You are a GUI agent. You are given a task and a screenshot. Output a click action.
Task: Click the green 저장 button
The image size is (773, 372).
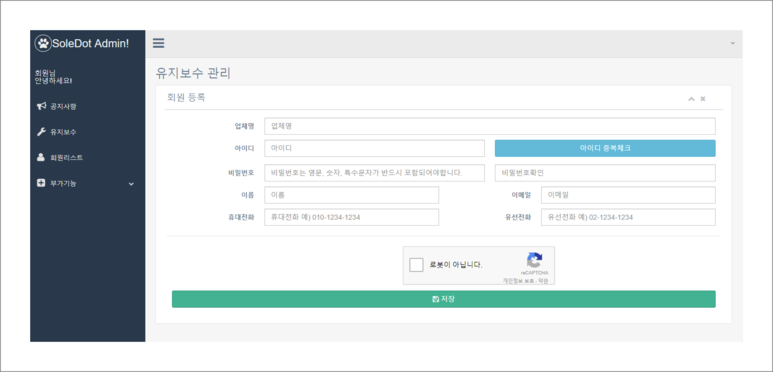pos(444,299)
